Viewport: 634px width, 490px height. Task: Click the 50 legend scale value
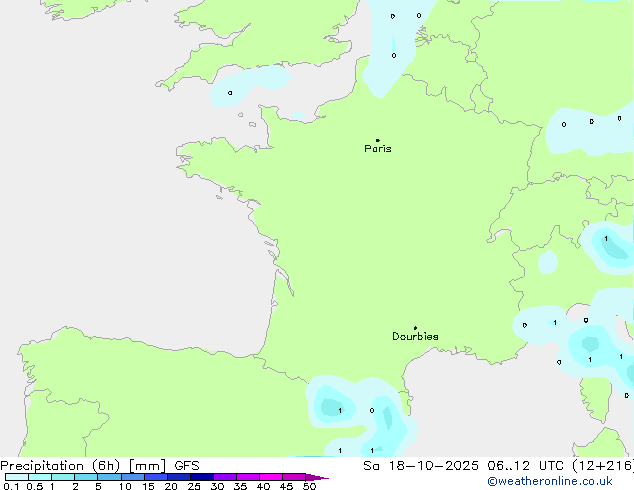tap(309, 486)
